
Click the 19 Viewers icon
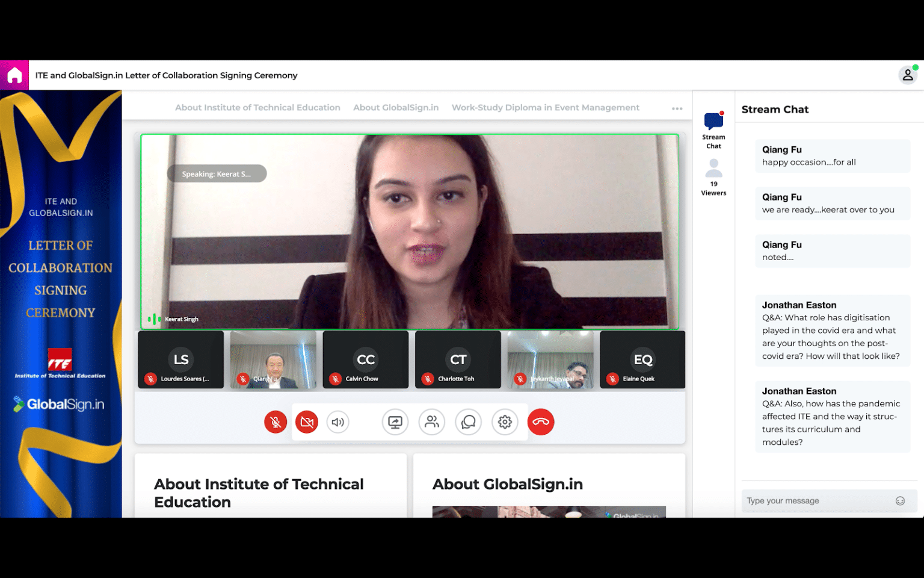coord(713,167)
